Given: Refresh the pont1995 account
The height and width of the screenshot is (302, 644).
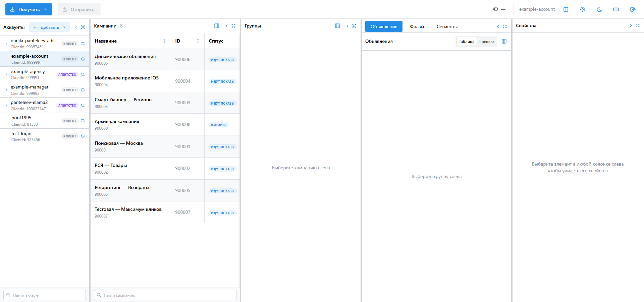Looking at the screenshot, I should (83, 121).
